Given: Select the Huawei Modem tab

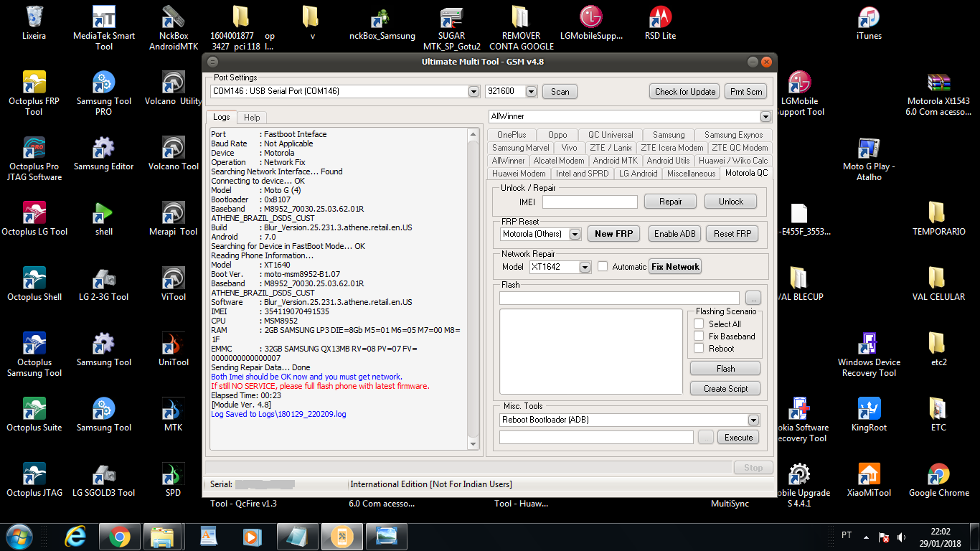Looking at the screenshot, I should [x=519, y=174].
